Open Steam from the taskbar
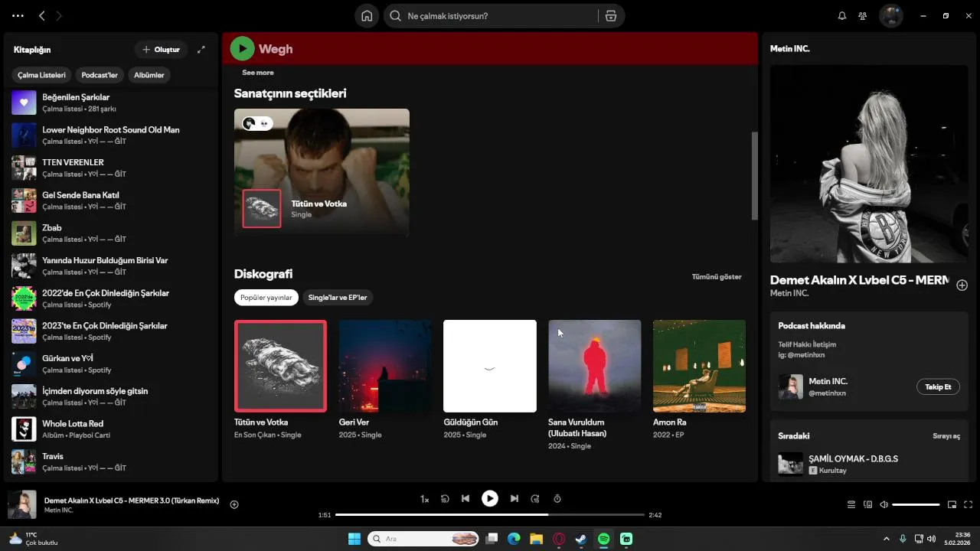 582,539
